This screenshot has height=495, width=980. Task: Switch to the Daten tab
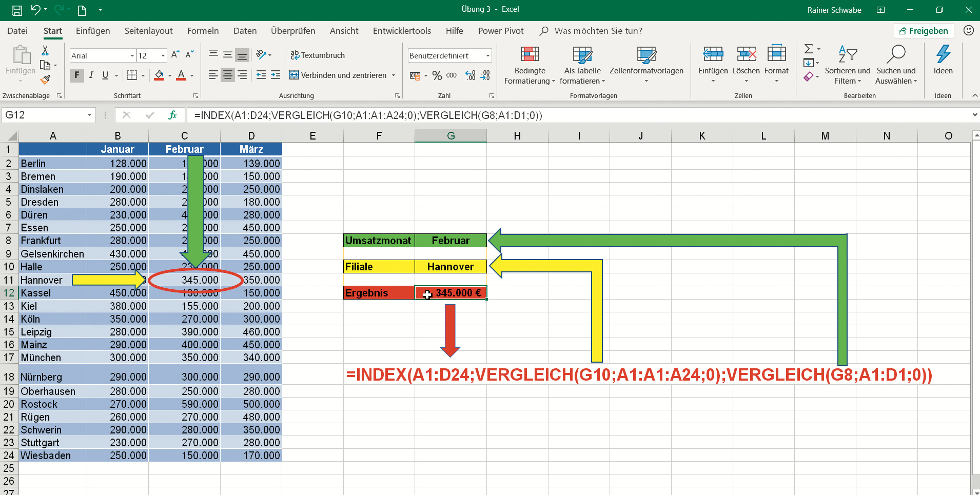245,31
